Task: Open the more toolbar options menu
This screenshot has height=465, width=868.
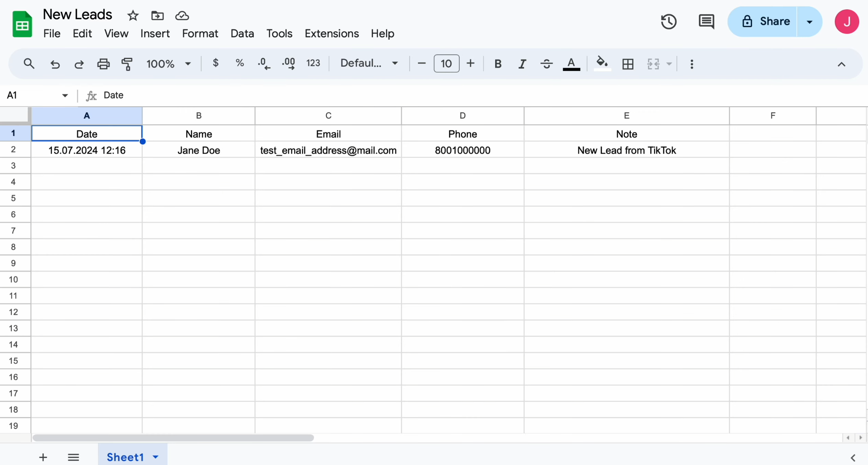Action: pos(691,64)
